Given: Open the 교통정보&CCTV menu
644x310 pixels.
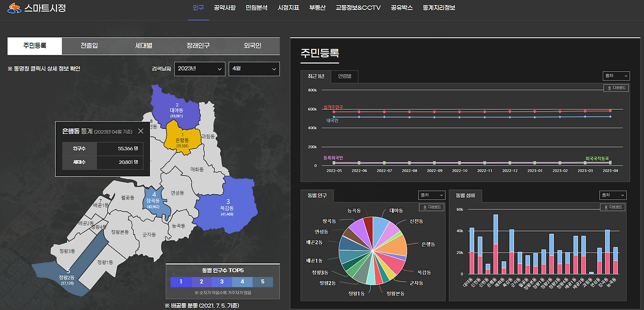Looking at the screenshot, I should point(358,8).
